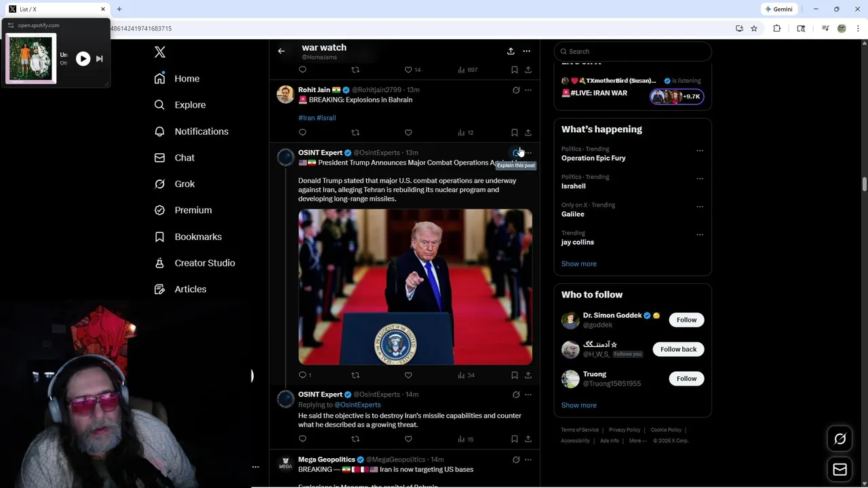Click the X Search box
Viewport: 868px width, 488px height.
(x=633, y=52)
